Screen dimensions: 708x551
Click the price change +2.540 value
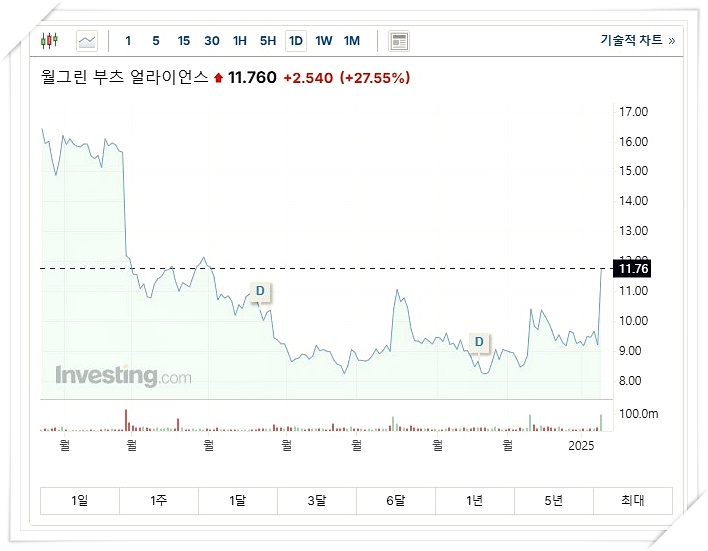click(308, 78)
